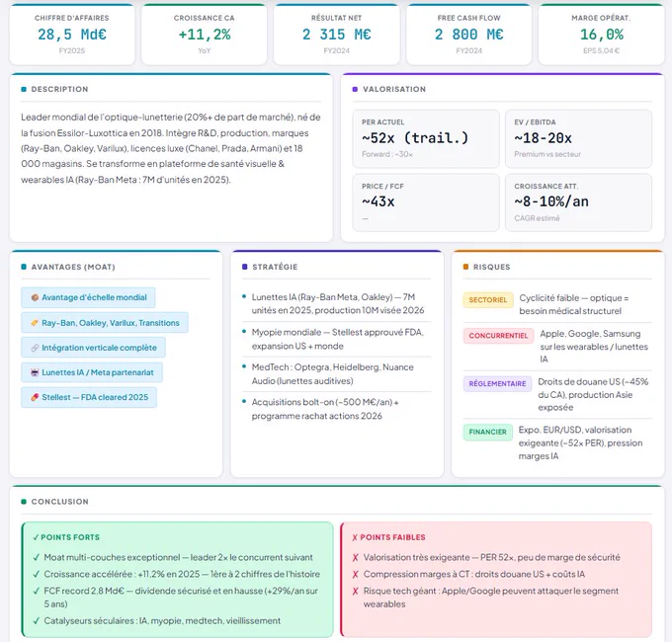Click the indigo square beside STRATÉGIE heading
The image size is (672, 642).
tap(245, 267)
